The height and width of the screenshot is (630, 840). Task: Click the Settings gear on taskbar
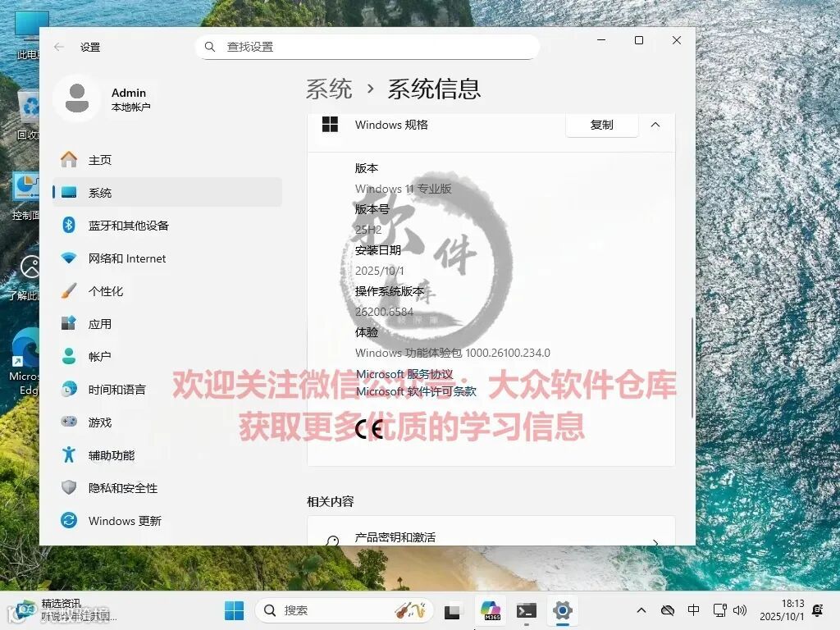coord(563,610)
